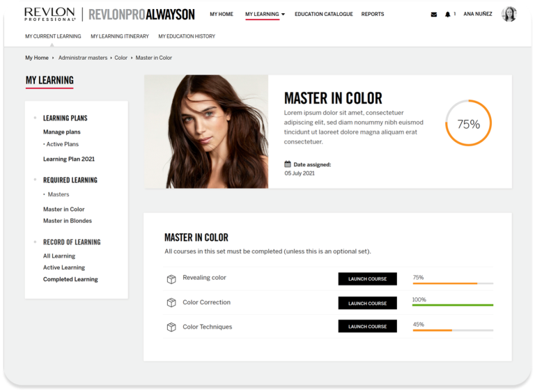Launch the Color Correction course
Viewport: 535px width, 392px height.
(368, 303)
